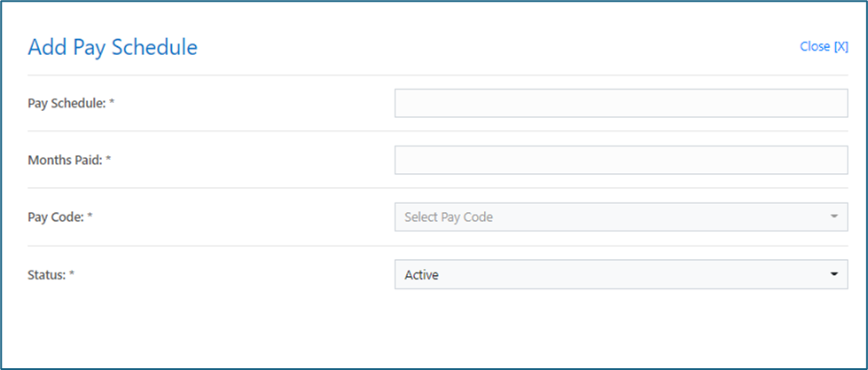Screen dimensions: 868x370
Task: Click the word Close at top right
Action: [x=815, y=46]
